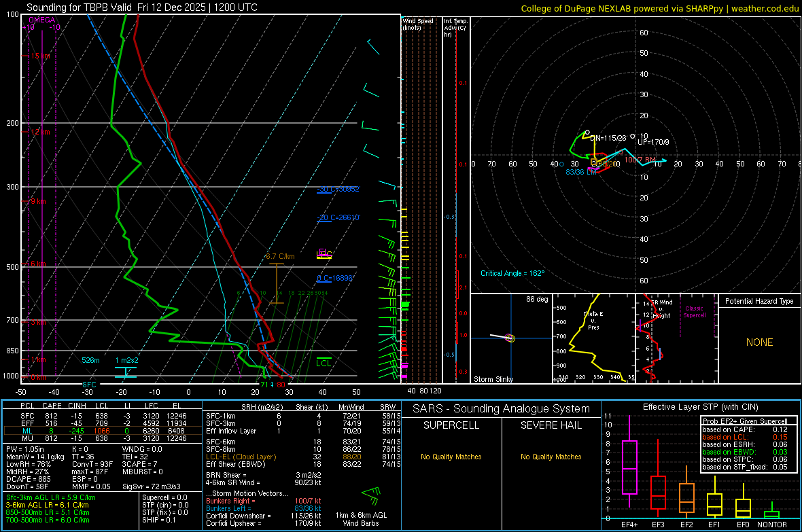Viewport: 802px width, 532px height.
Task: Click the DCAPE = 885 value
Action: point(29,479)
